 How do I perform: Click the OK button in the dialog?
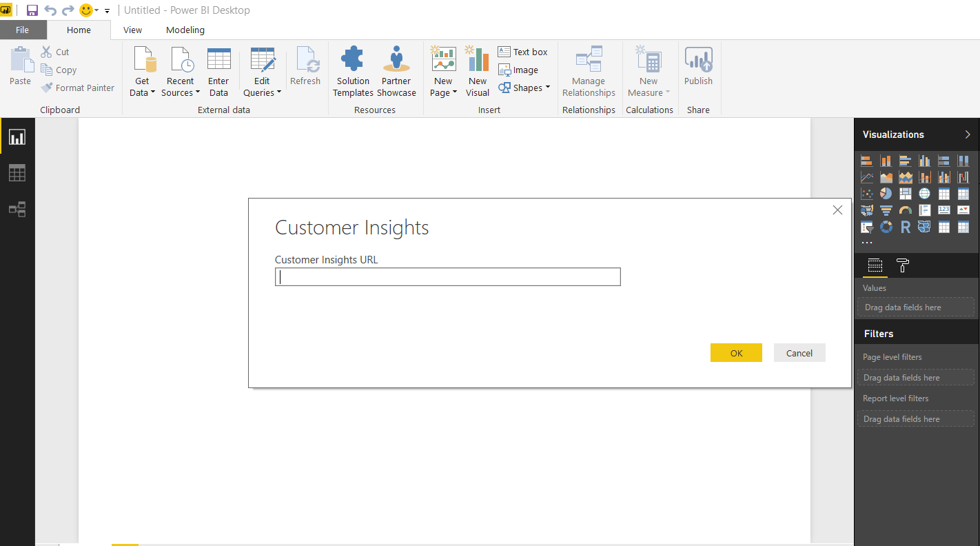click(x=736, y=352)
